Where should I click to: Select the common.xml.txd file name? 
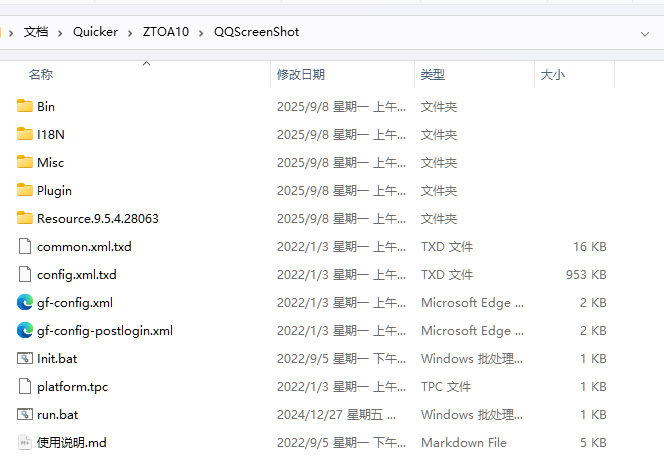point(84,246)
